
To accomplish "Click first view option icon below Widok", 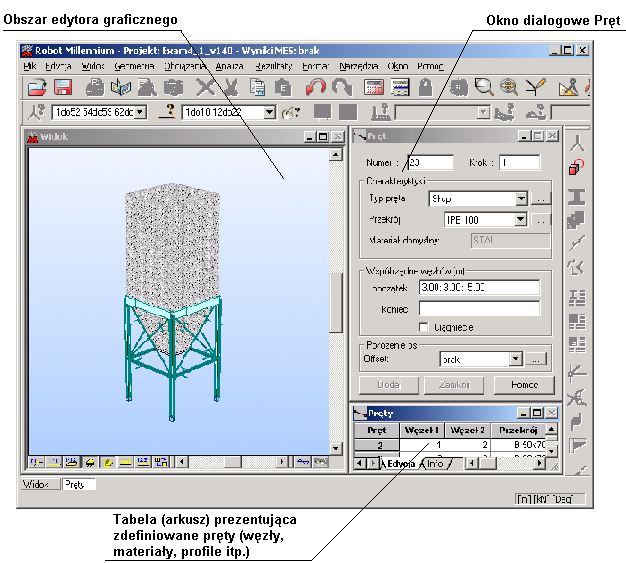I will 37,462.
